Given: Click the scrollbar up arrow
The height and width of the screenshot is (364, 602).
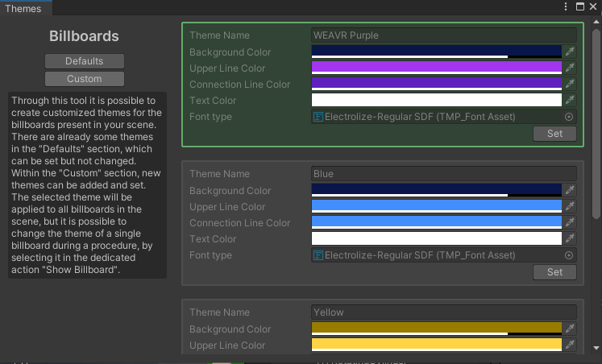Looking at the screenshot, I should (x=596, y=22).
